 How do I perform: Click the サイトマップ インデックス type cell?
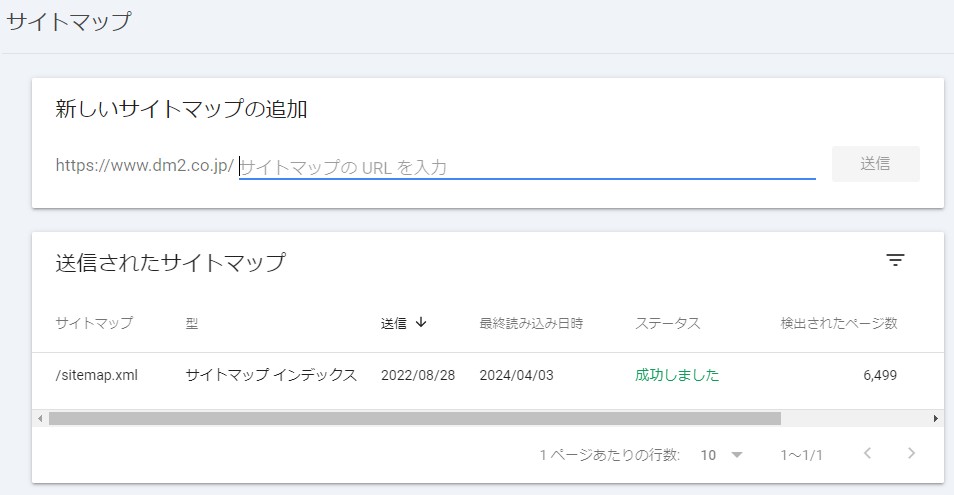point(271,375)
